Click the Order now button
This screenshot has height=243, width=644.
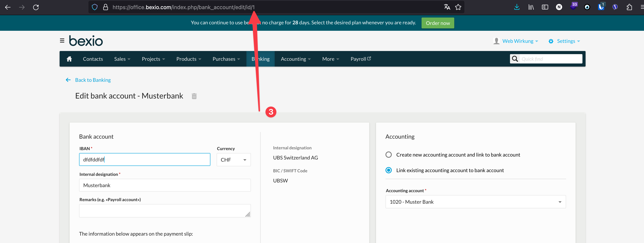click(438, 23)
